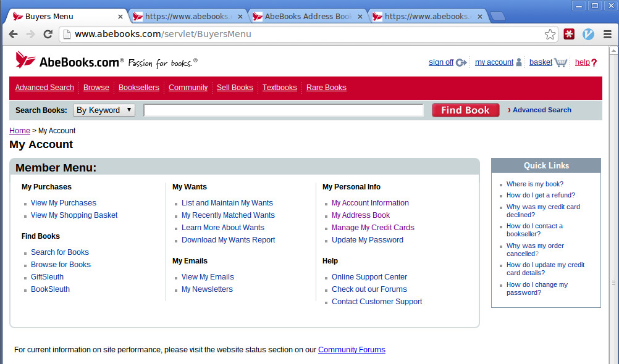Click the shopping basket cart icon

[x=560, y=62]
